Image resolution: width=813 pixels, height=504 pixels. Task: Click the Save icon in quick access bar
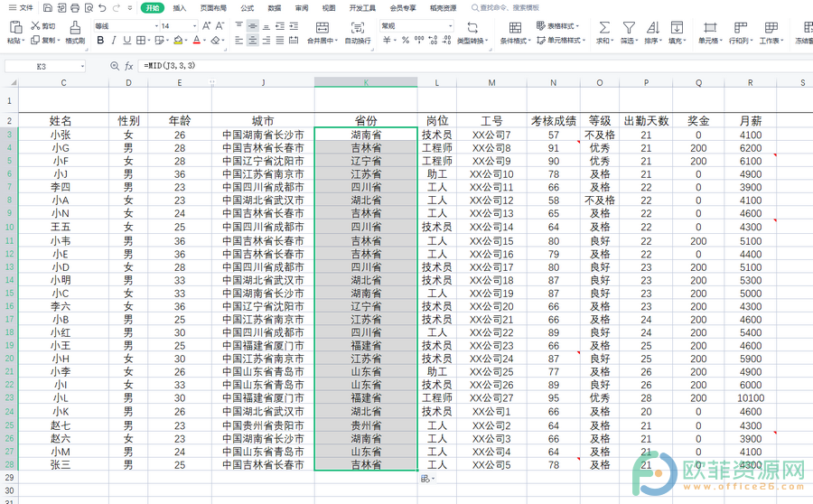pyautogui.click(x=48, y=8)
